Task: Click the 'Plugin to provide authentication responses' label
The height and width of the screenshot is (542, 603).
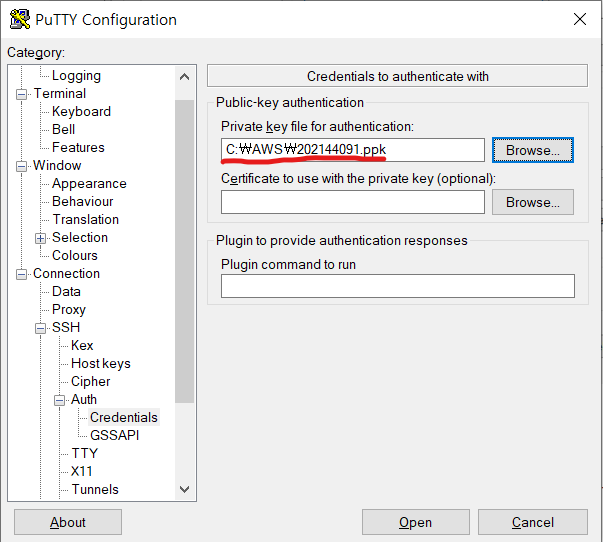Action: click(341, 241)
